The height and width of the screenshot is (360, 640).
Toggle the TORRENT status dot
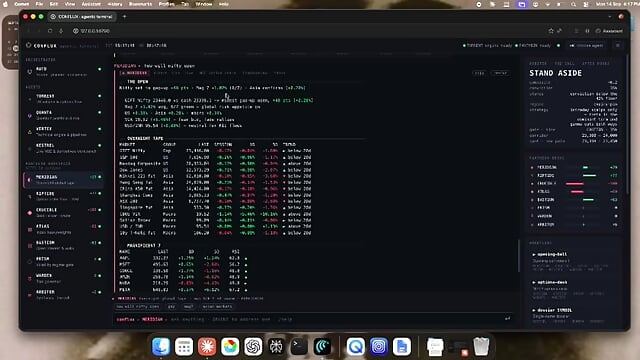[100, 96]
